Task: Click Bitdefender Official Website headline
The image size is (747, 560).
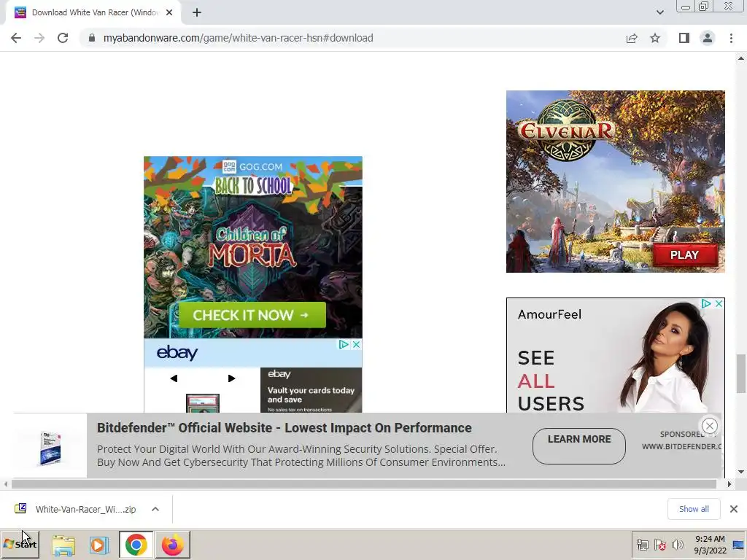Action: click(x=285, y=427)
